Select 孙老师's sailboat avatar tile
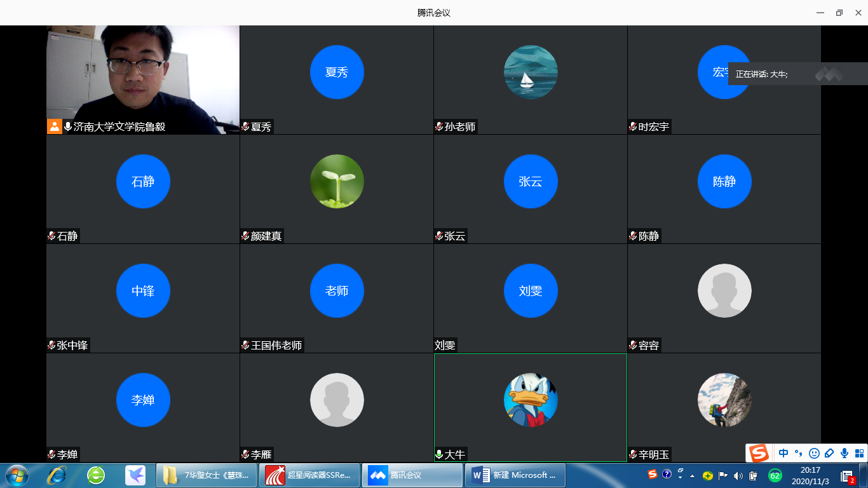Screen dimensions: 868x488 click(x=531, y=72)
